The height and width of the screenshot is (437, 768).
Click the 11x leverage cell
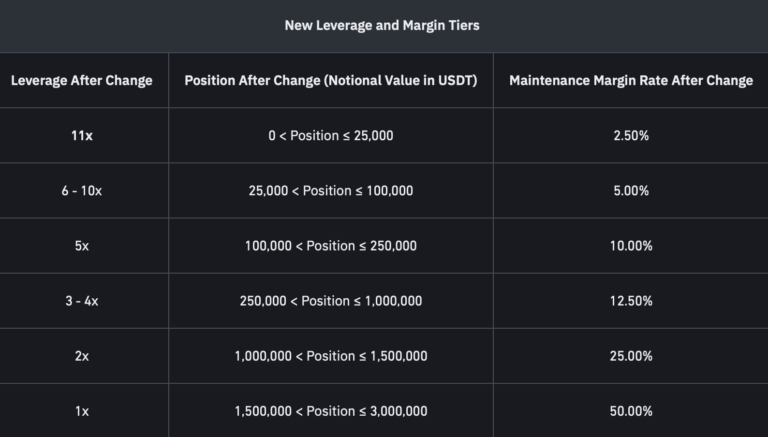pos(82,135)
